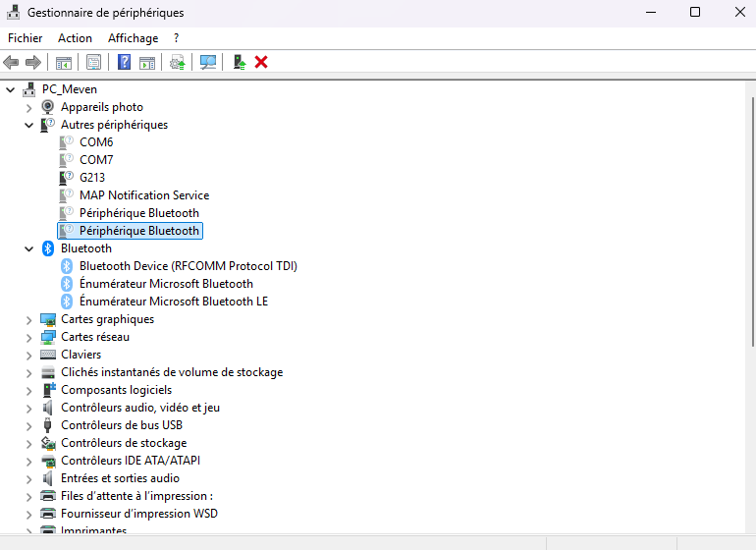The width and height of the screenshot is (756, 550).
Task: Click the Device Manager title bar icon
Action: (x=13, y=12)
